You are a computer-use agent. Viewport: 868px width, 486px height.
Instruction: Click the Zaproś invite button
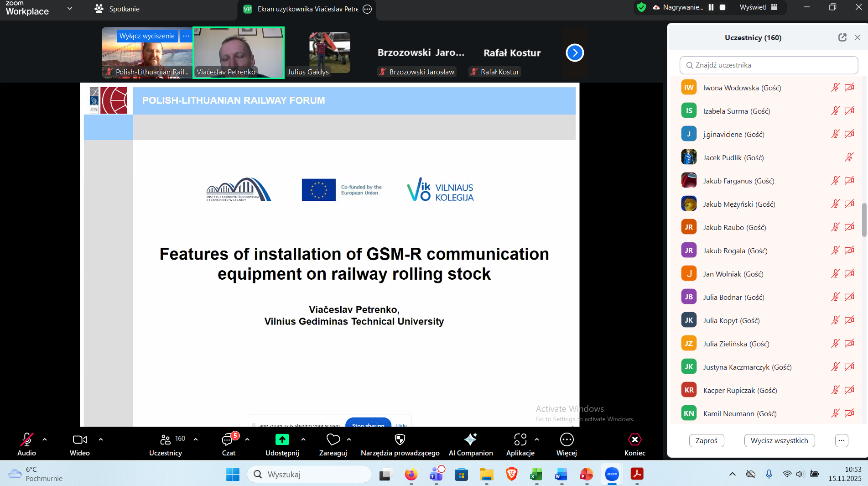pos(706,440)
